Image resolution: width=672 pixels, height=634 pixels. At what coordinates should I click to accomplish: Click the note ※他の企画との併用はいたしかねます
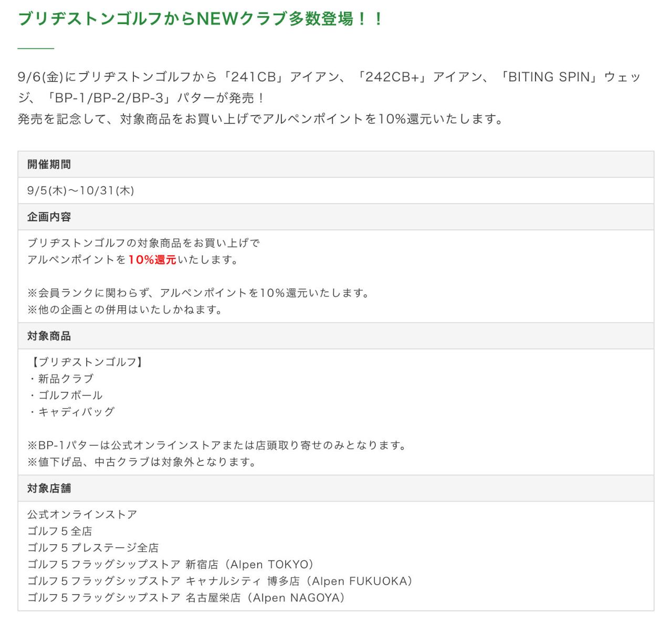pyautogui.click(x=125, y=310)
